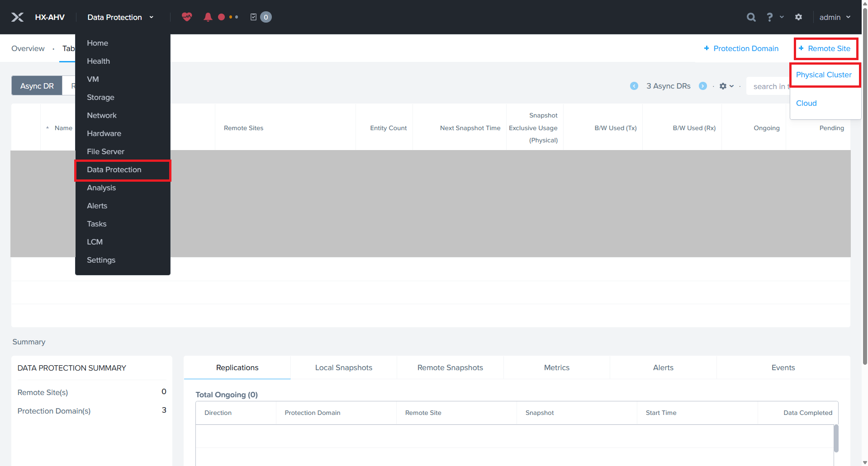Open the question mark help menu

pyautogui.click(x=770, y=17)
